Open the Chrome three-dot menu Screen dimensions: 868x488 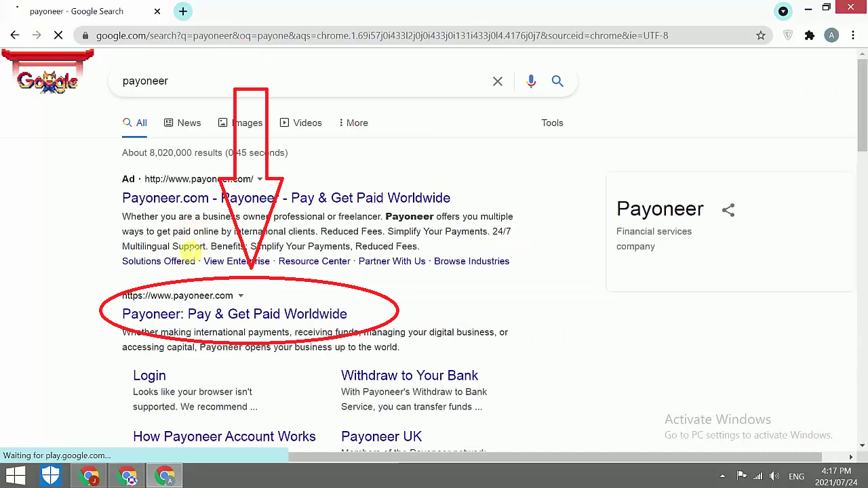(x=853, y=35)
